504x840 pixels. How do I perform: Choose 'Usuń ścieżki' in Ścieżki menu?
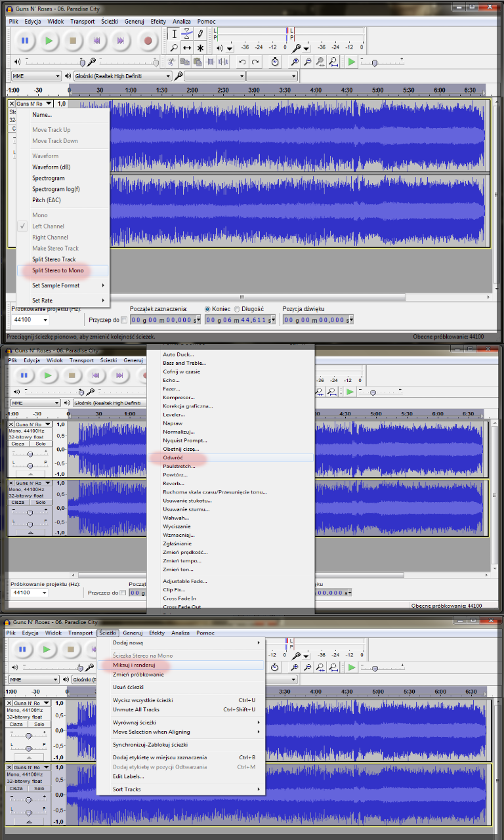pyautogui.click(x=180, y=687)
